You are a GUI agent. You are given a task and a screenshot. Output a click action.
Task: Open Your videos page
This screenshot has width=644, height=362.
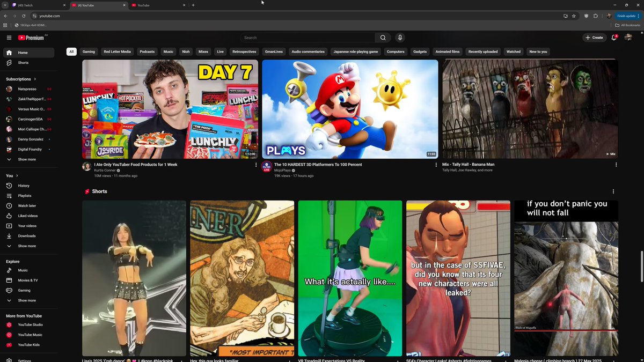pyautogui.click(x=28, y=226)
